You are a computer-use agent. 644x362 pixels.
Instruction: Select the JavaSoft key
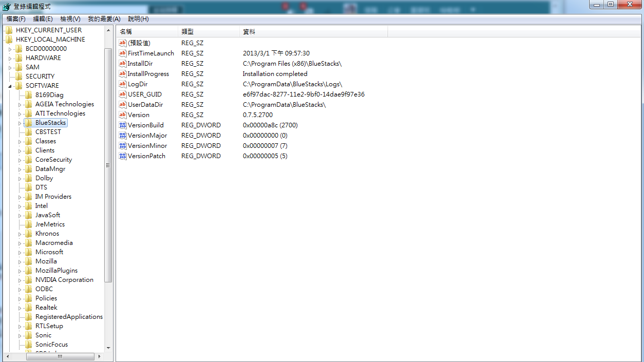coord(48,215)
